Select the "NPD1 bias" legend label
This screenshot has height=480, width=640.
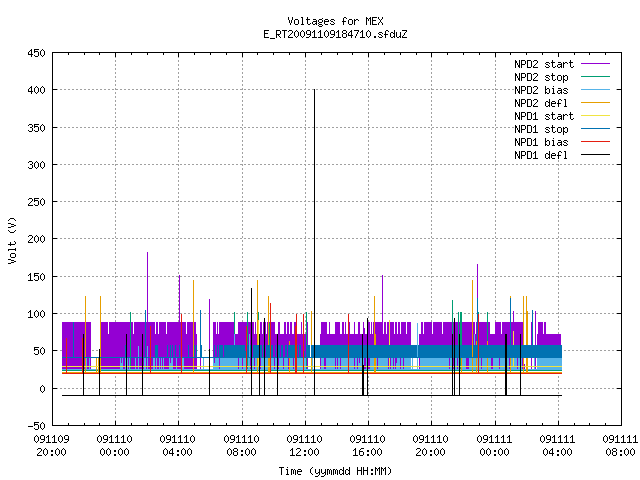coord(541,142)
